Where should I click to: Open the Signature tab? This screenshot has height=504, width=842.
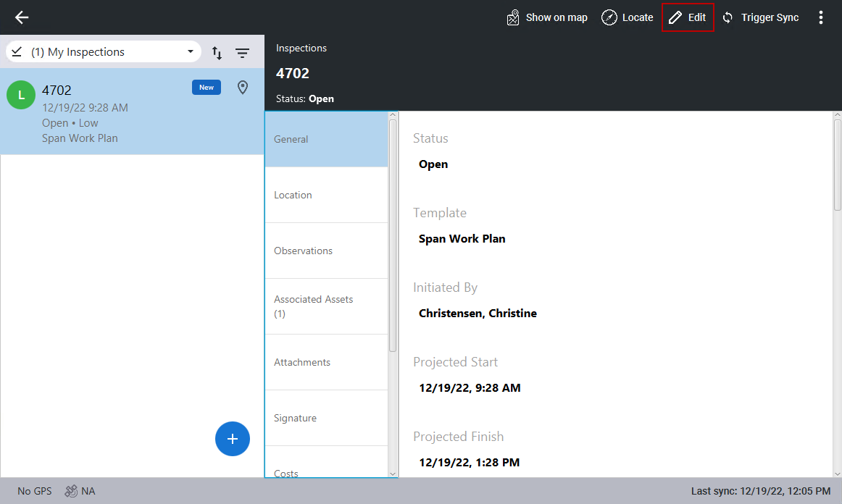click(326, 418)
